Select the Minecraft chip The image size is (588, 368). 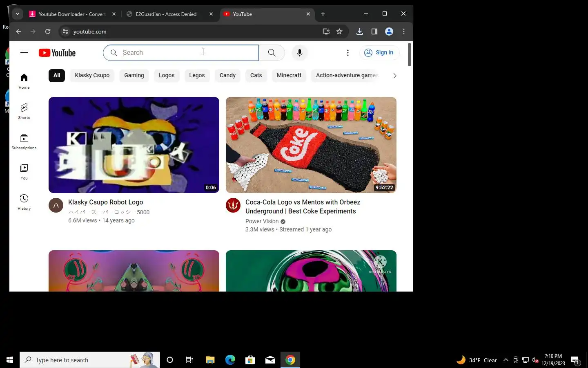coord(289,75)
